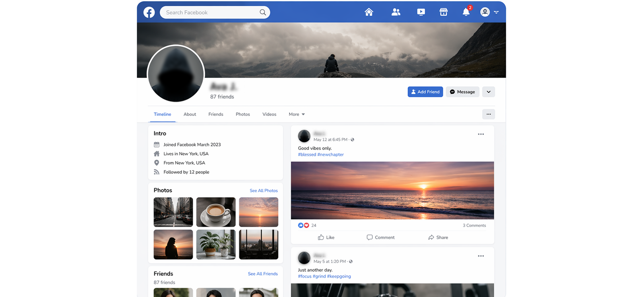Screen dimensions: 644x297
Task: Click the Facebook logo icon
Action: (x=149, y=12)
